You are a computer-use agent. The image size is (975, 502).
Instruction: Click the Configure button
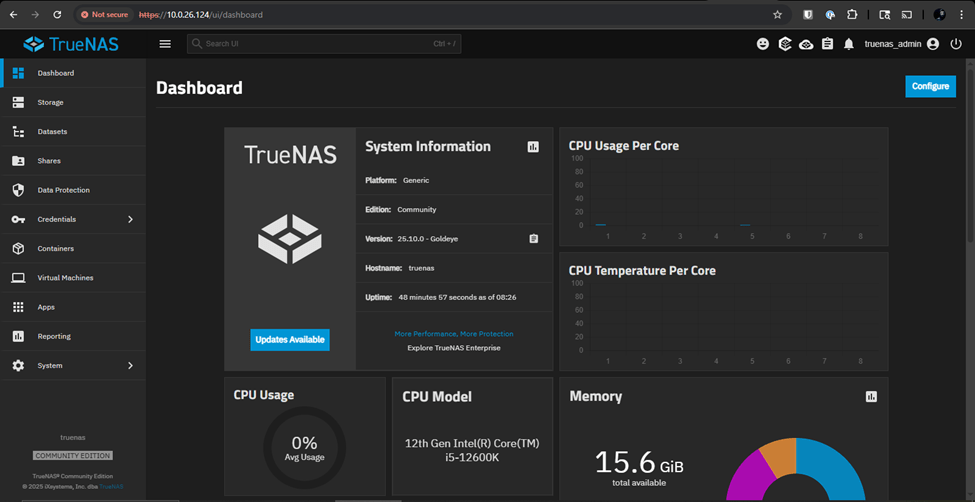930,86
